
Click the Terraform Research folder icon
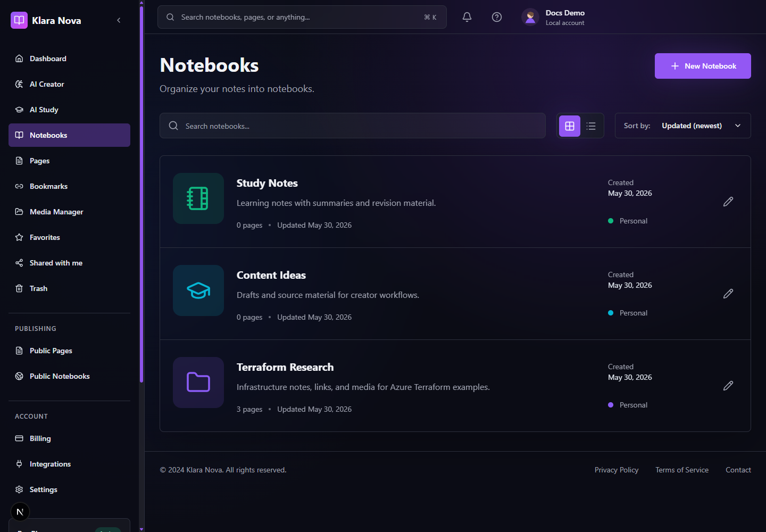point(198,383)
